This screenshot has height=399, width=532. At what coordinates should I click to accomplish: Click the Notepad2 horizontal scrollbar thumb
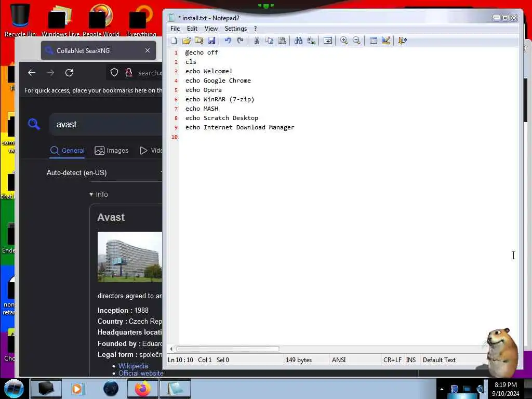[228, 349]
